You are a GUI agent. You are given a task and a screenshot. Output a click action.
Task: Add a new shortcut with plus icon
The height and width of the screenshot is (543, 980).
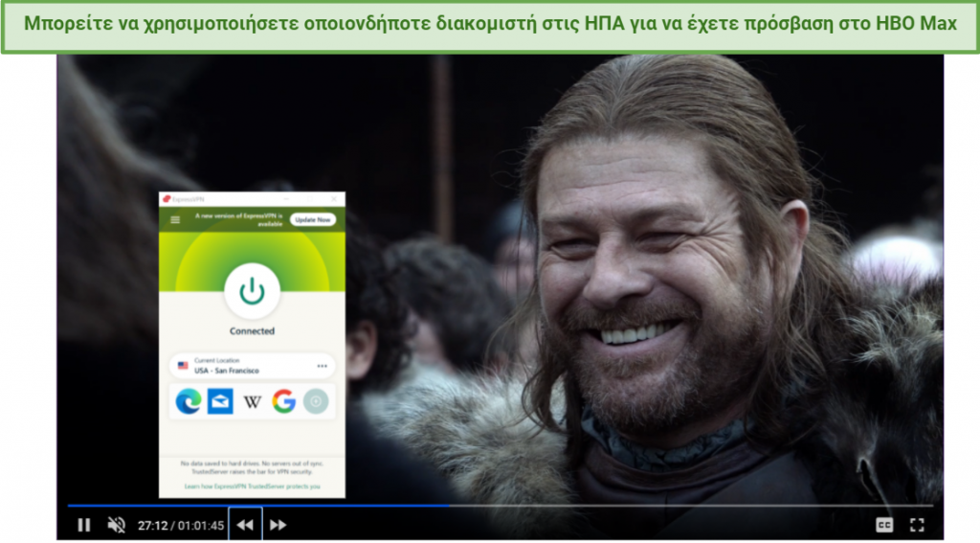(x=316, y=401)
